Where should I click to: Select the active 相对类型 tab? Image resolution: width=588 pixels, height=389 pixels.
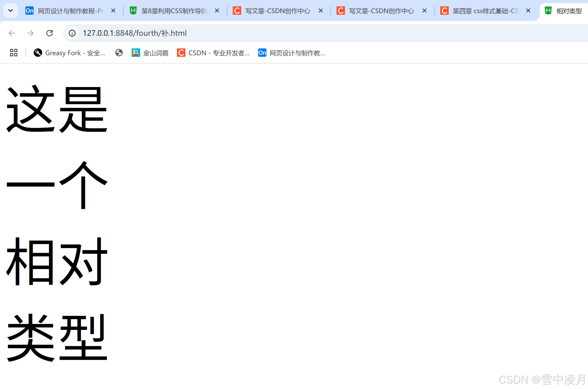566,11
